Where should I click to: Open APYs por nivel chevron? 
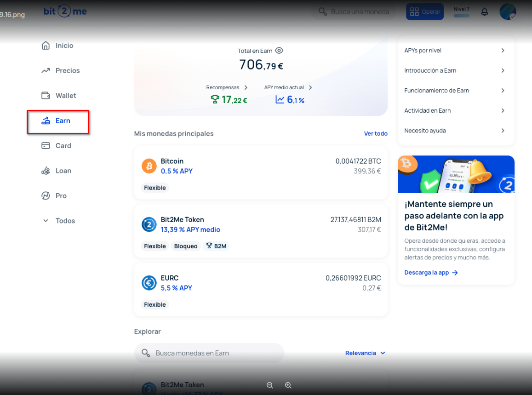[x=503, y=51]
